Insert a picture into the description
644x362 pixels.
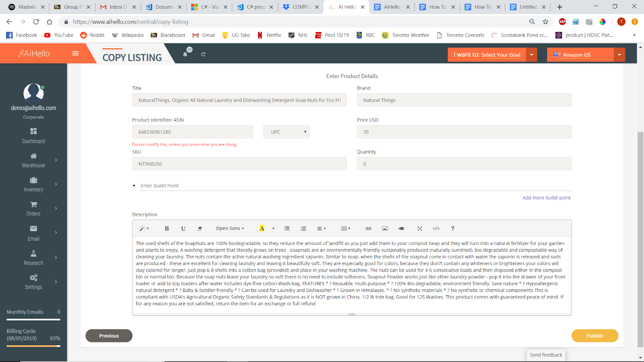[x=385, y=228]
